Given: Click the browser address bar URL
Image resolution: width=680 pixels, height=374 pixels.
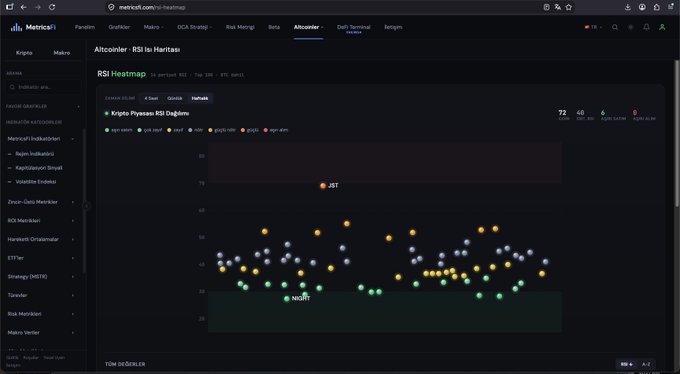Looking at the screenshot, I should (152, 7).
